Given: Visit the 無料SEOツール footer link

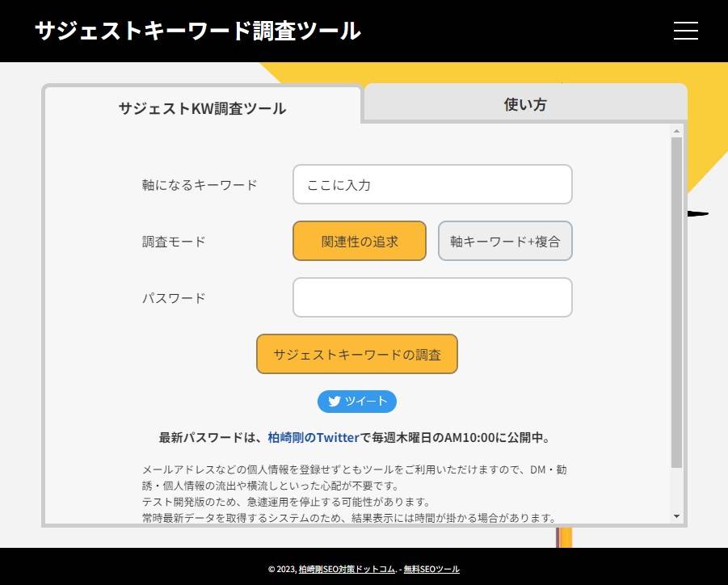Looking at the screenshot, I should point(431,569).
